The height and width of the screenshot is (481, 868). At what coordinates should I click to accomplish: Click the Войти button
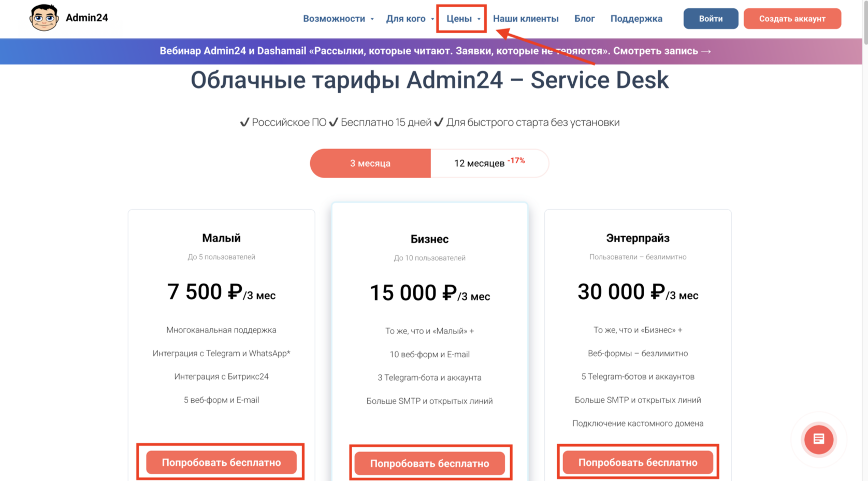click(711, 19)
